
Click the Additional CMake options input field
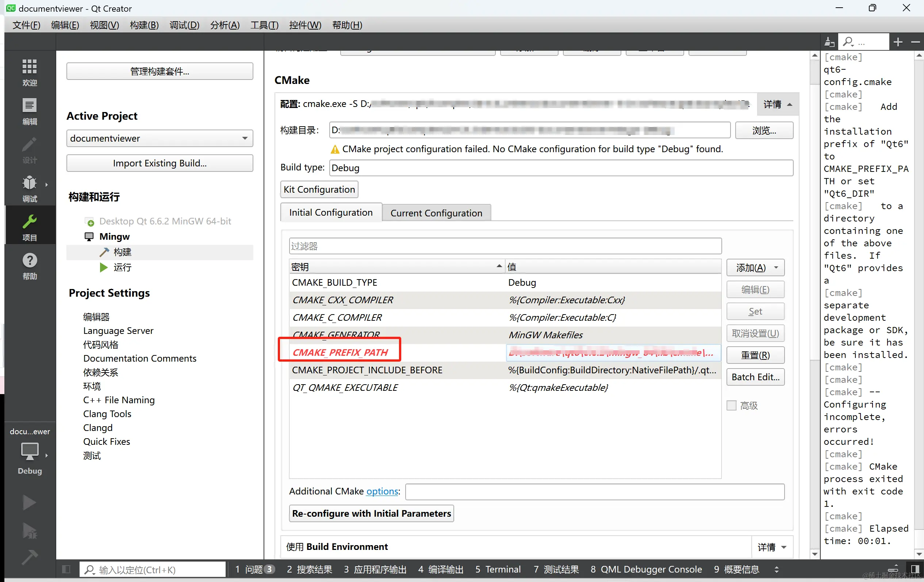[595, 492]
